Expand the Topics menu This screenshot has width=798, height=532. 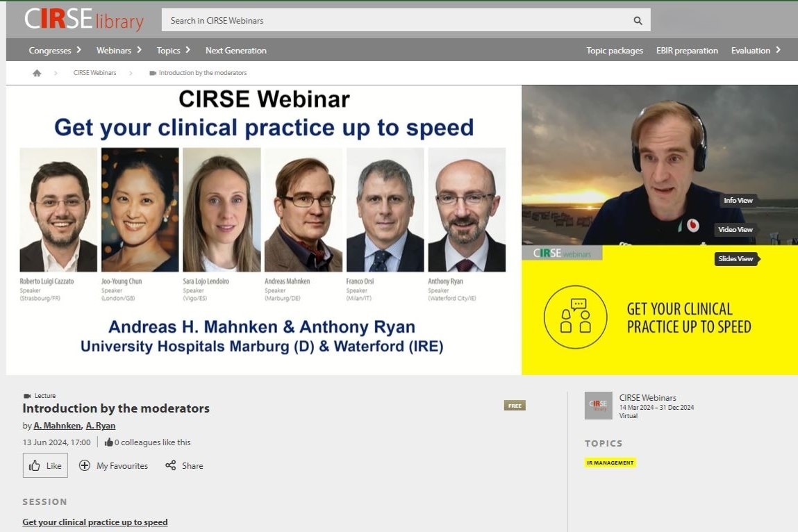173,51
